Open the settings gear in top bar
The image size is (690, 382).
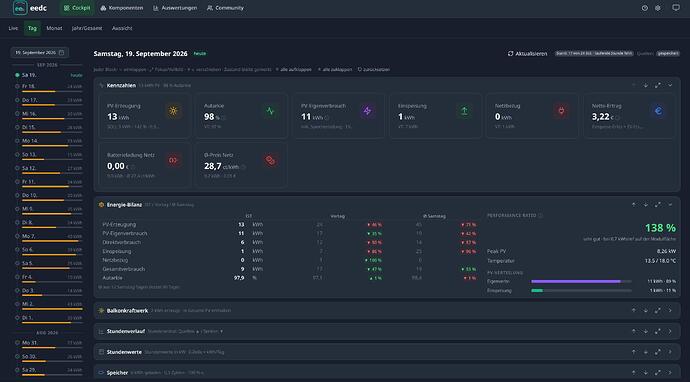658,8
